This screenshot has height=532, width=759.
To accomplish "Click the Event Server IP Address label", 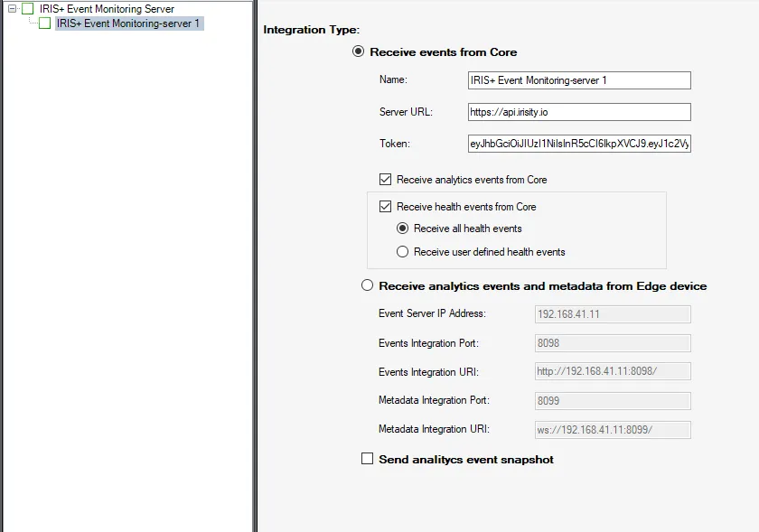I will [x=432, y=313].
